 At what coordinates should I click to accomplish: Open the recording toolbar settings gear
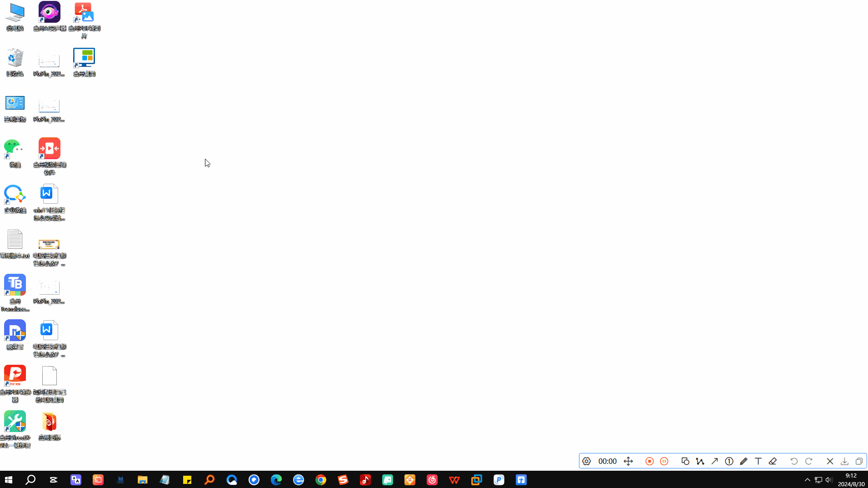(586, 461)
